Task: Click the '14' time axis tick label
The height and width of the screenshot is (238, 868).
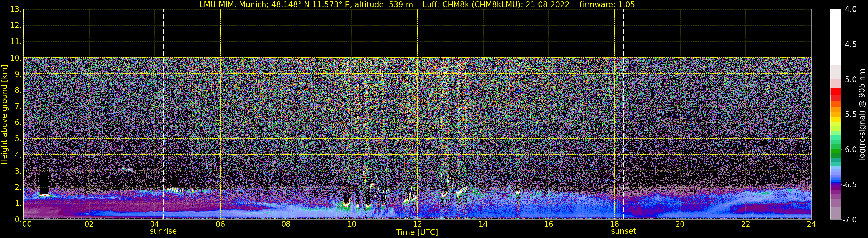Action: tap(483, 224)
